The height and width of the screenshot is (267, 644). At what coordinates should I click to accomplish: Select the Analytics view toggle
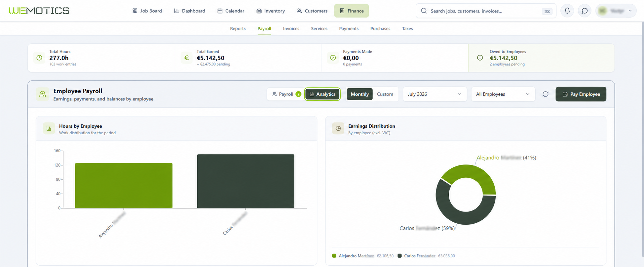pos(322,94)
